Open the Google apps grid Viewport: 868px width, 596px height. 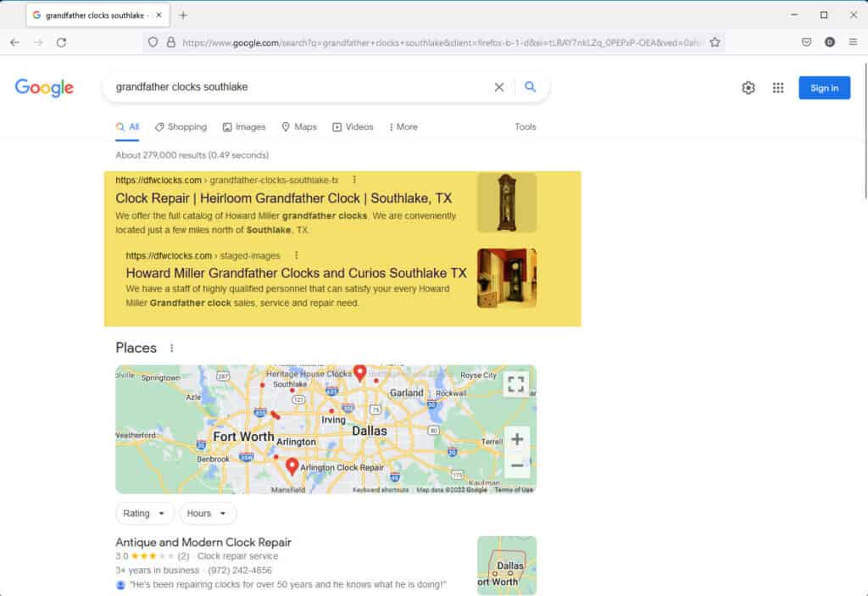pos(778,87)
